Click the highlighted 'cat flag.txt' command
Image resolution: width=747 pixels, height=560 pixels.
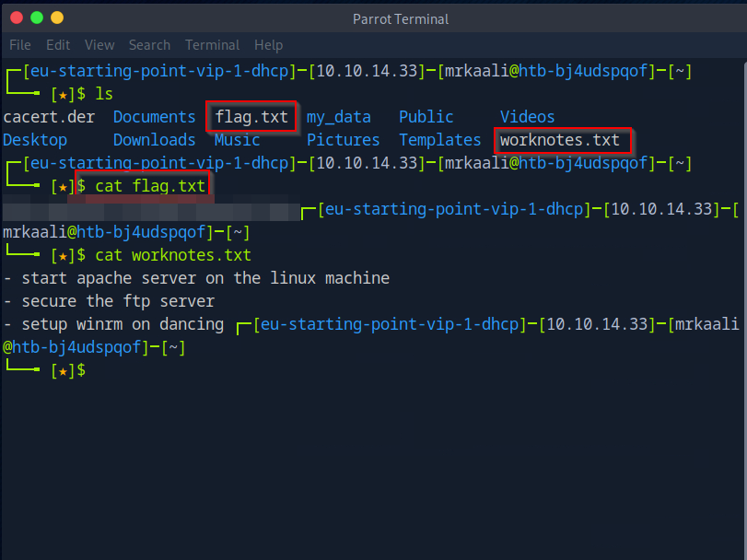tap(150, 186)
